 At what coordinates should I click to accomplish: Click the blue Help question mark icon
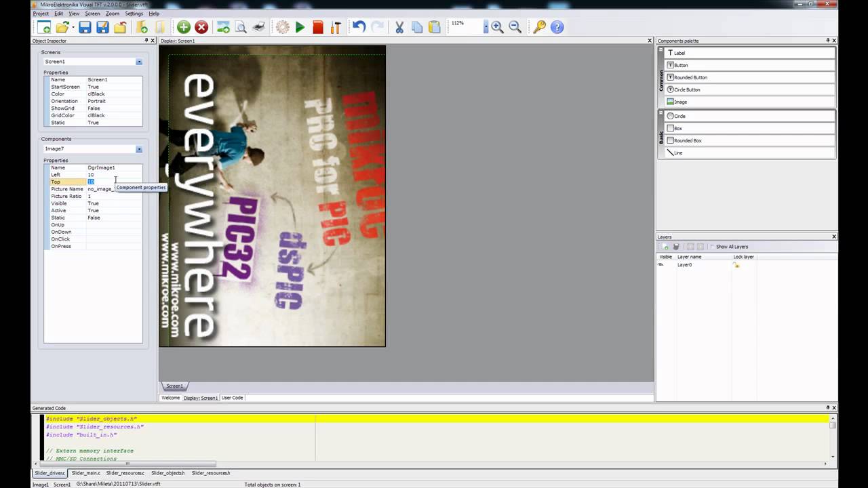pos(557,27)
